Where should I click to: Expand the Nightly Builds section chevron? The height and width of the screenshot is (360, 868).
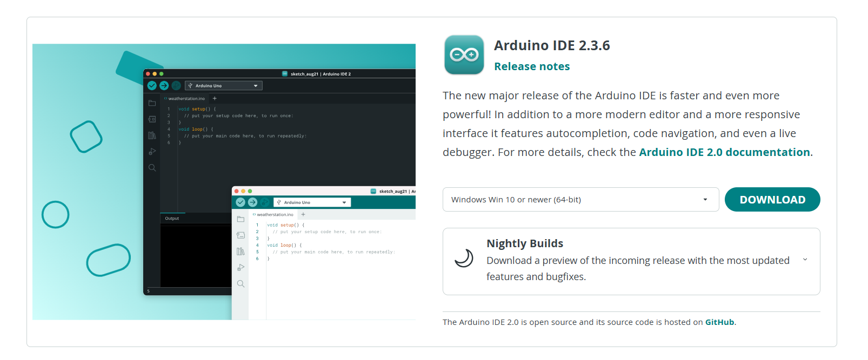pyautogui.click(x=805, y=260)
